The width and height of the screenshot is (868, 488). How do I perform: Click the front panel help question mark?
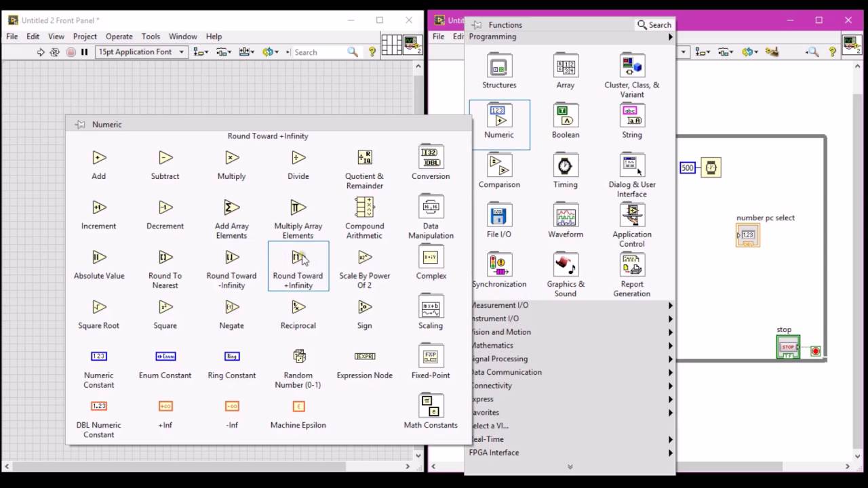(x=372, y=52)
